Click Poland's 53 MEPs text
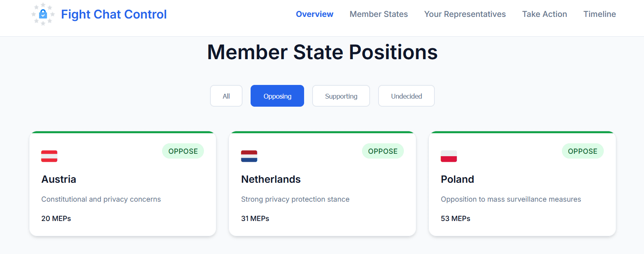 [x=455, y=219]
